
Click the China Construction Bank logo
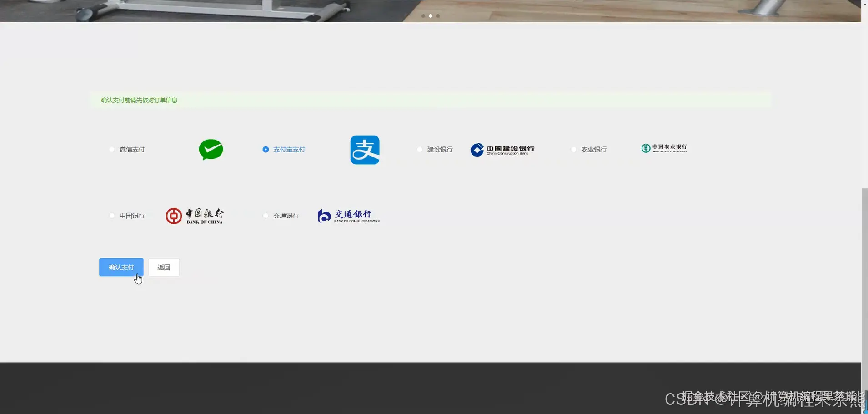tap(502, 149)
